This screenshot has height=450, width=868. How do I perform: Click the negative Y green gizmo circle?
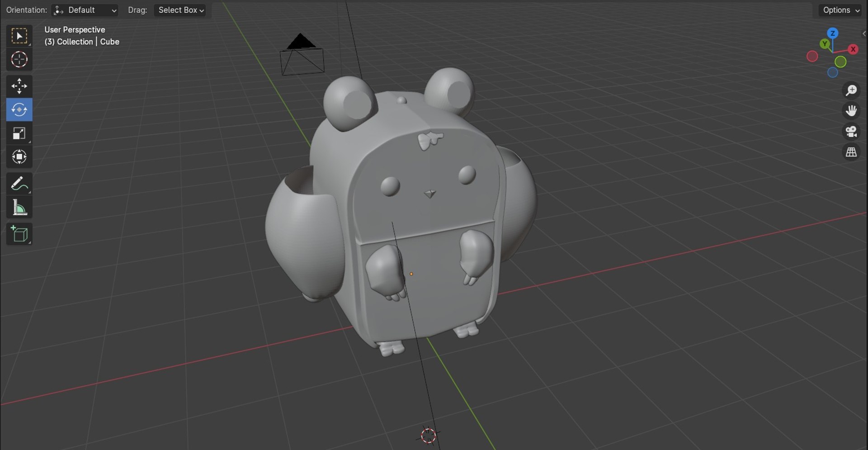coord(840,62)
